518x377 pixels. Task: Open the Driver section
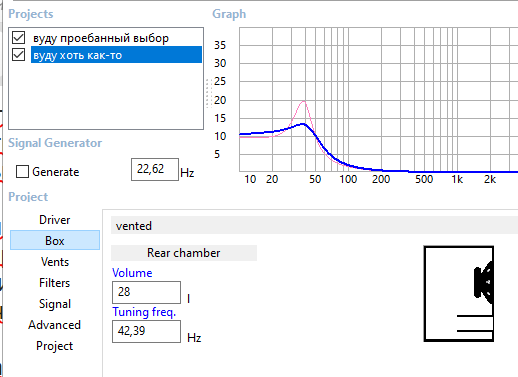point(55,220)
